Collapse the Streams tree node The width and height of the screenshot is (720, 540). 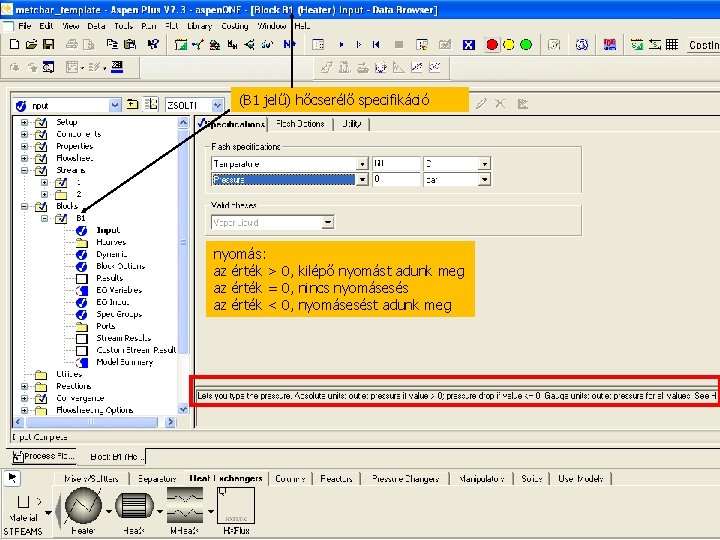pyautogui.click(x=24, y=170)
